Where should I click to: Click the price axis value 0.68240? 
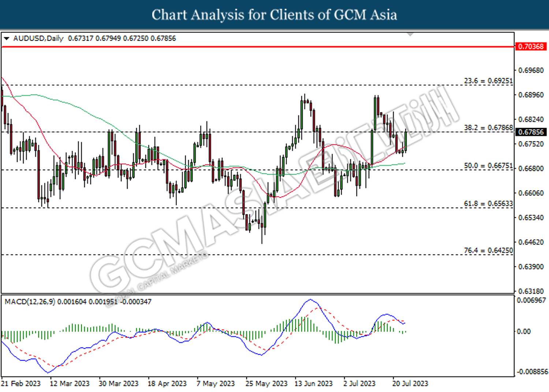(x=531, y=119)
